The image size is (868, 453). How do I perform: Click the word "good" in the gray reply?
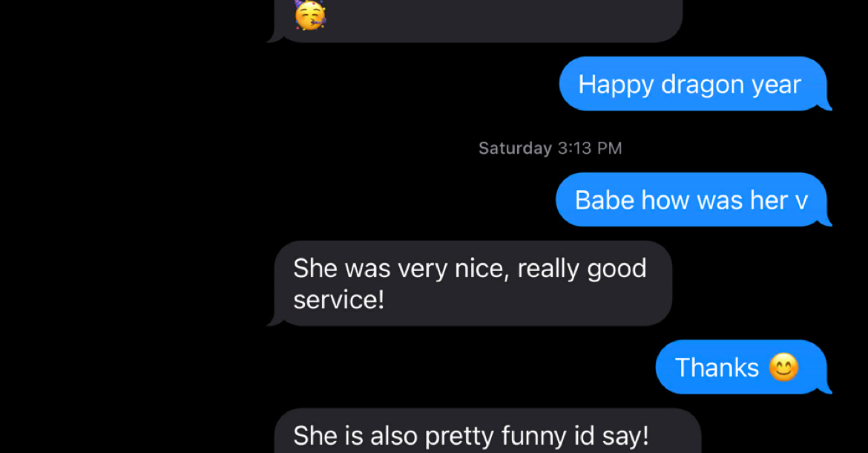[x=617, y=267]
